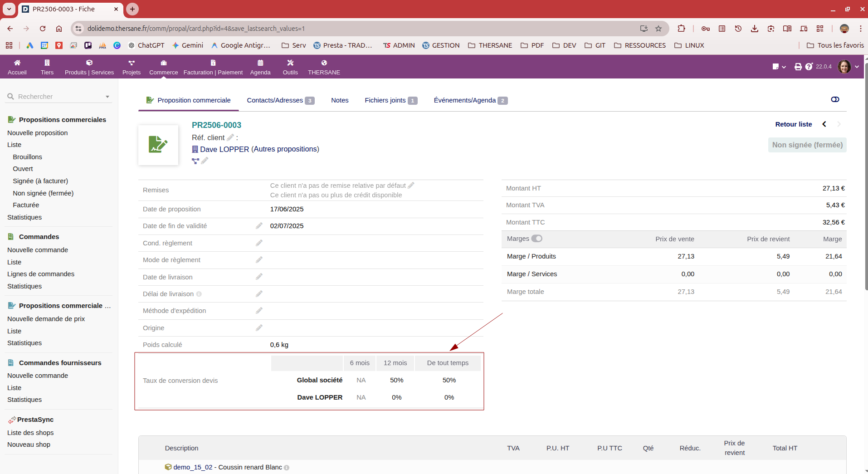Click previous record arrow near Retour liste
Image resolution: width=868 pixels, height=474 pixels.
(824, 124)
